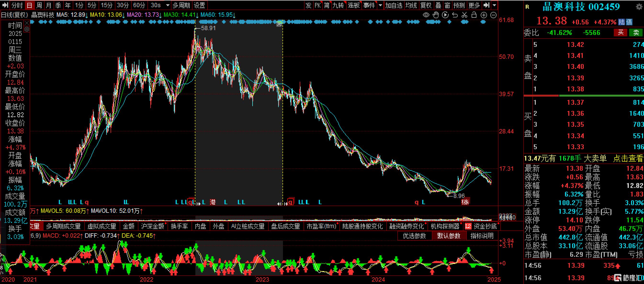Zoom in the chart with the plus circle
The height and width of the screenshot is (284, 644).
tap(484, 15)
